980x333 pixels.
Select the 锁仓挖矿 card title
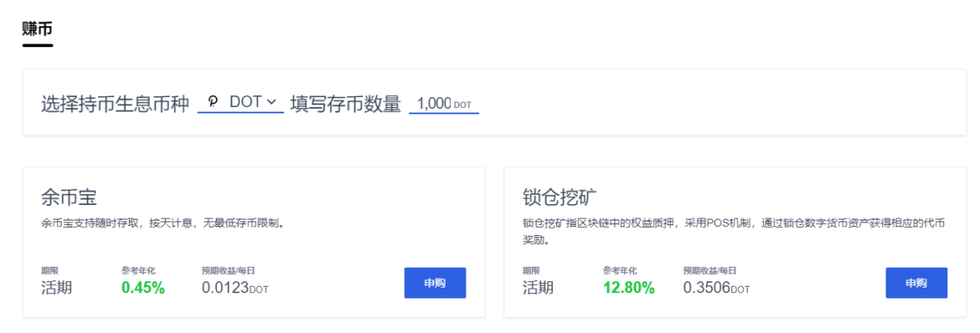560,198
